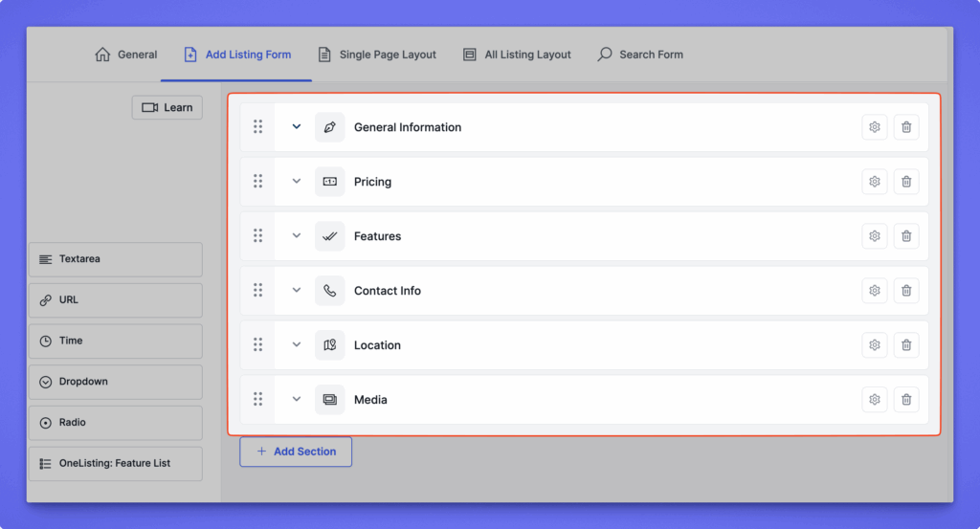Go to All Listing Layout tab

(517, 55)
